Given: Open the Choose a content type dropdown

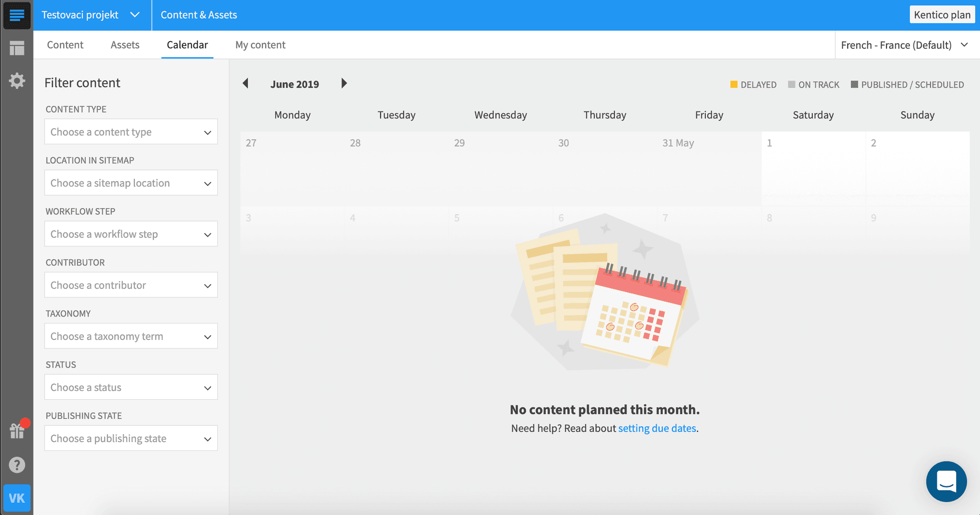Looking at the screenshot, I should 131,132.
